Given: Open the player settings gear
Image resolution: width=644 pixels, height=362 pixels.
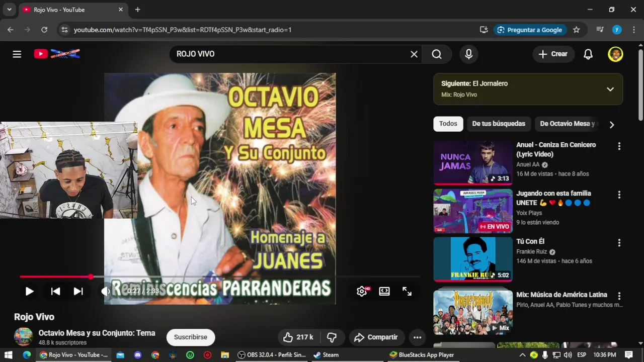Looking at the screenshot, I should click(362, 291).
